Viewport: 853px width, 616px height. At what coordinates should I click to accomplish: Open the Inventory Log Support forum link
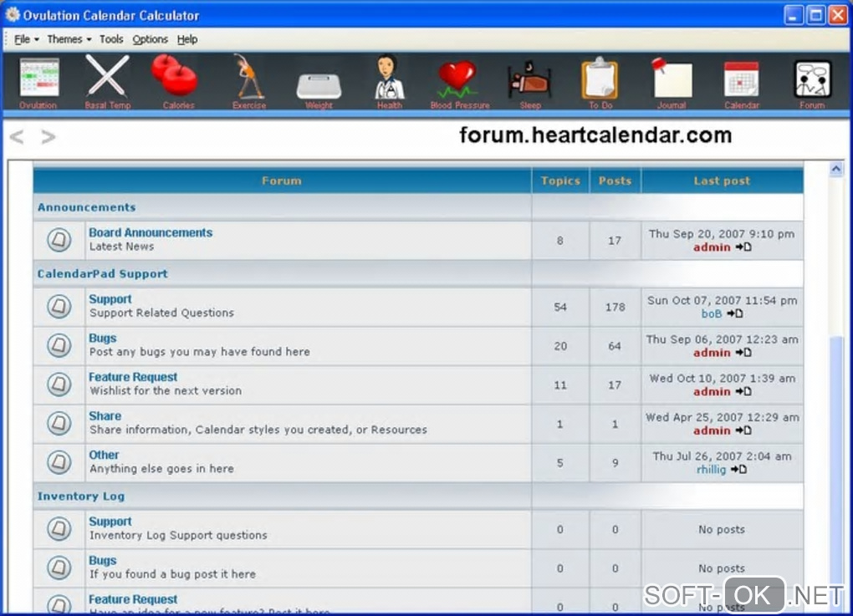click(110, 522)
